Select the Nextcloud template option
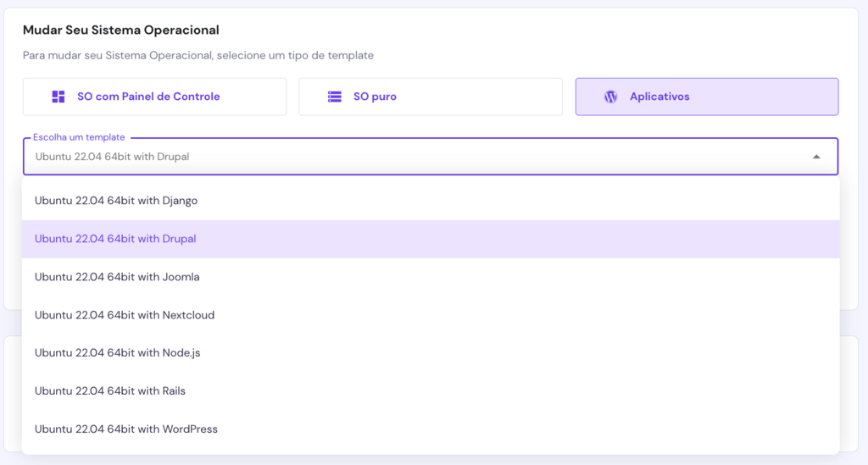Screen dimensions: 868x465 (125, 315)
